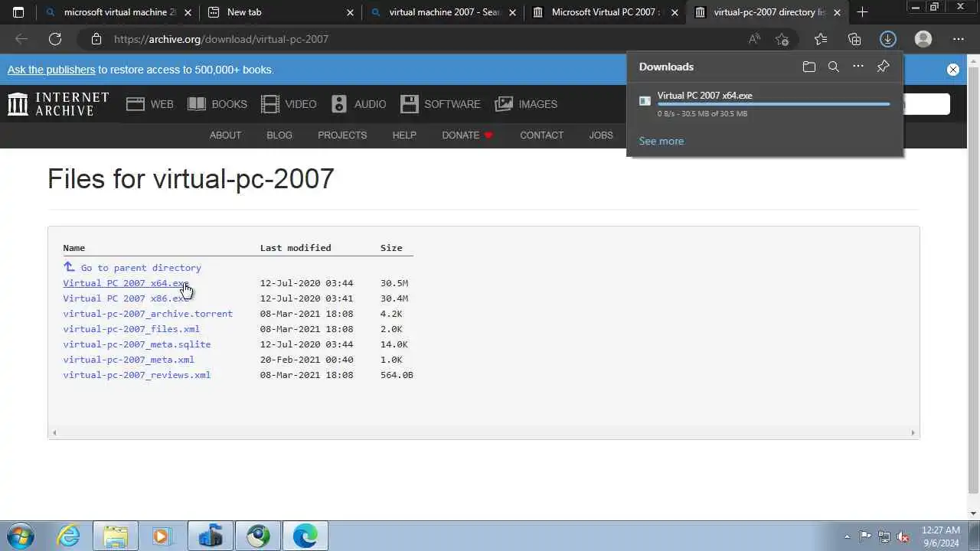Open the HELP page
This screenshot has height=551, width=980.
tap(404, 135)
